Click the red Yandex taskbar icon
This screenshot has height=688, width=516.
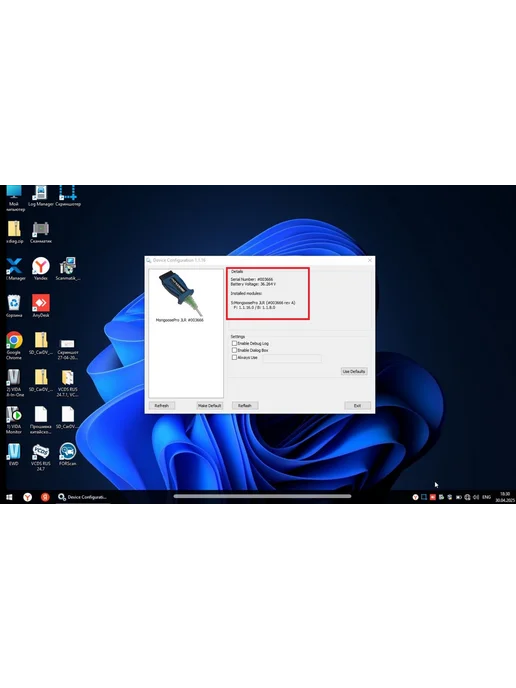(x=45, y=497)
